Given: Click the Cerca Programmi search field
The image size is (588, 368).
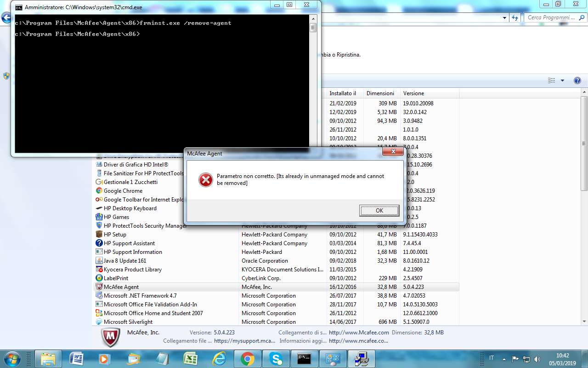Looking at the screenshot, I should tap(550, 17).
